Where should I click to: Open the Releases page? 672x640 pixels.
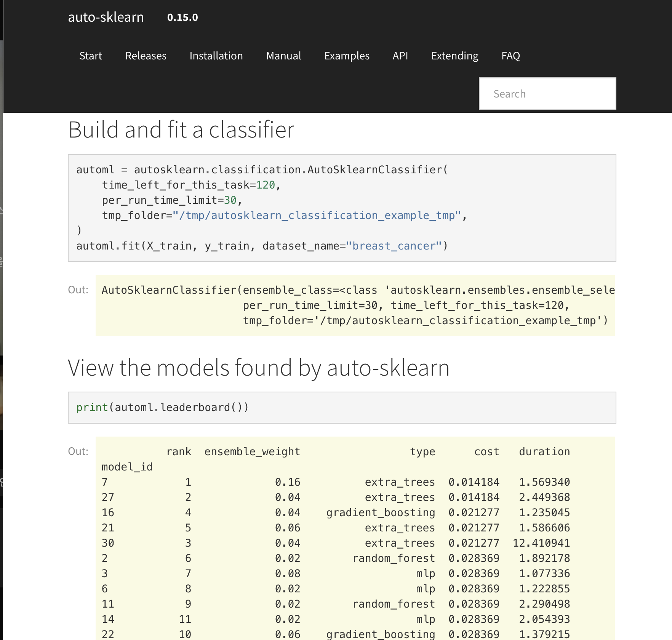pos(146,56)
